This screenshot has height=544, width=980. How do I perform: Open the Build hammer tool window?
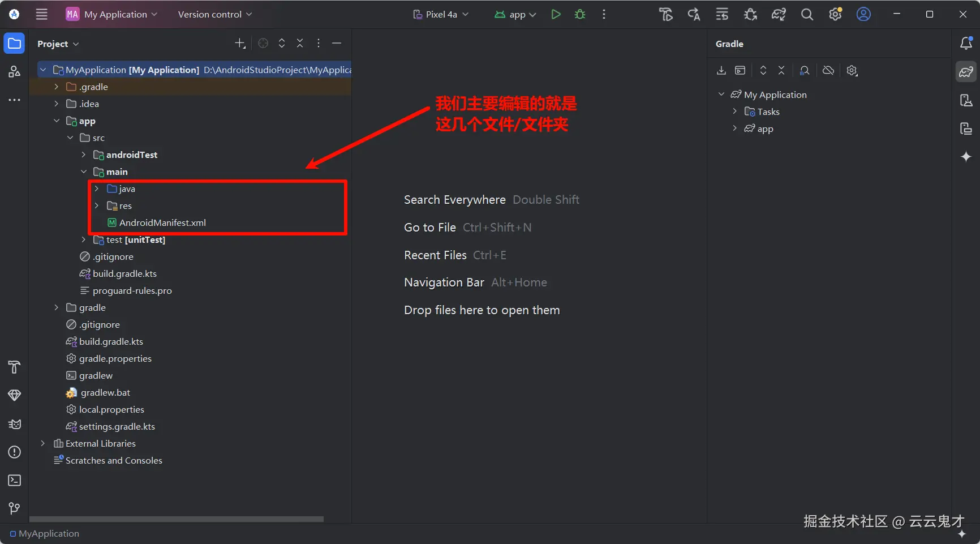click(14, 367)
